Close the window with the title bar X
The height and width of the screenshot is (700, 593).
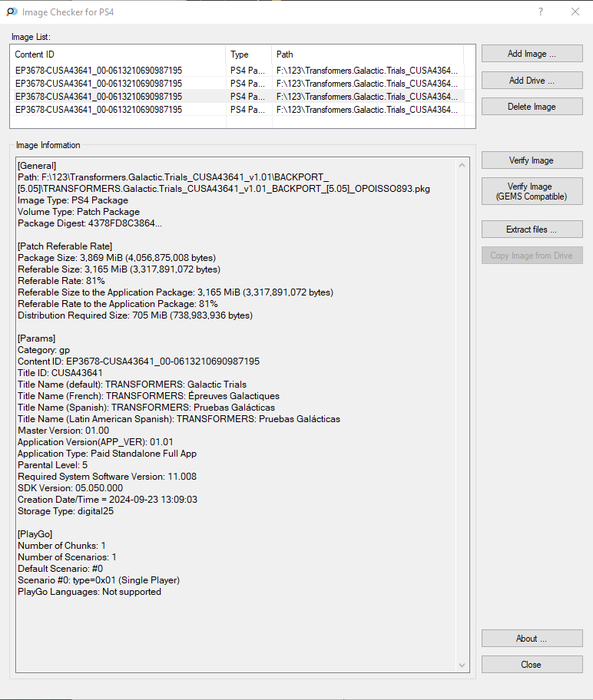coord(575,12)
